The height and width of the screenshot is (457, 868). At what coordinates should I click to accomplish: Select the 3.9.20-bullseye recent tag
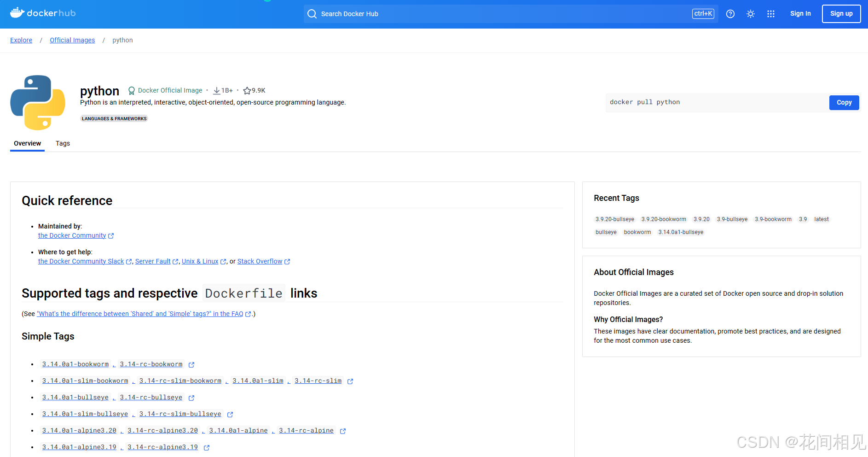click(x=614, y=219)
